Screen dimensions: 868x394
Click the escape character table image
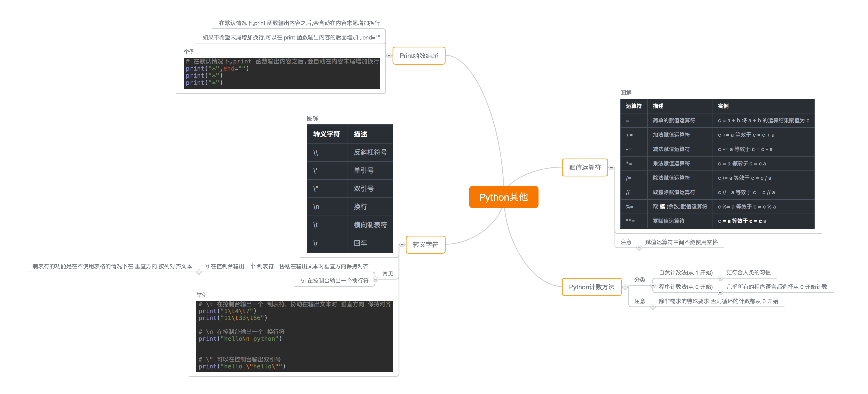(350, 189)
